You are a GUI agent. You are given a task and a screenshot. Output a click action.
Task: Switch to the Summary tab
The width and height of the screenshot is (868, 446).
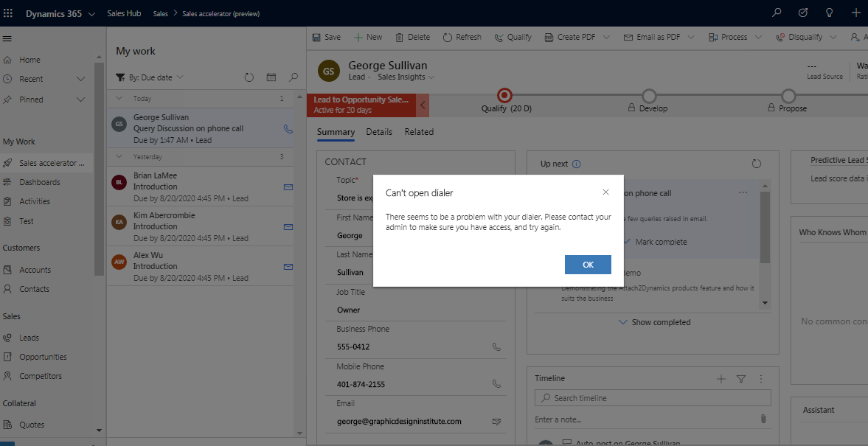[x=336, y=132]
